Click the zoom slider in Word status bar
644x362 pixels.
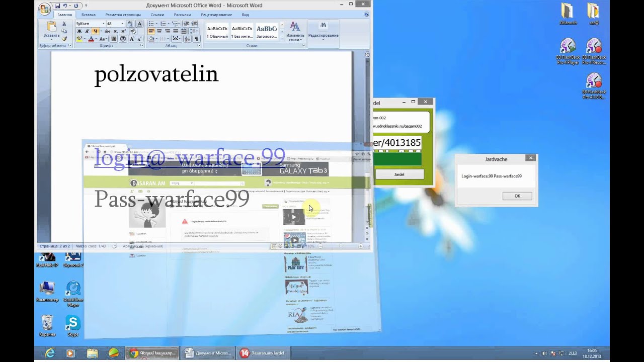click(x=340, y=246)
